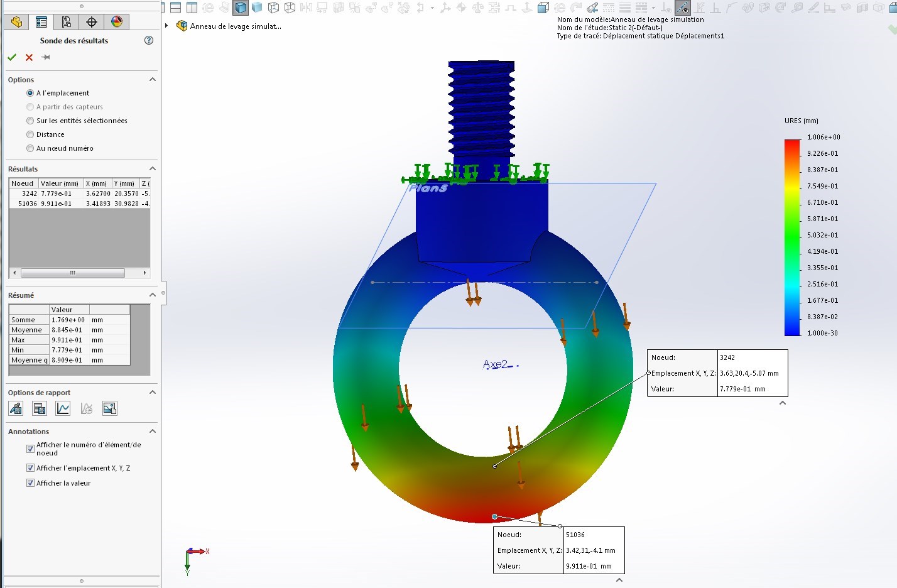897x588 pixels.
Task: Collapse the node 3242 probe callout
Action: [783, 403]
